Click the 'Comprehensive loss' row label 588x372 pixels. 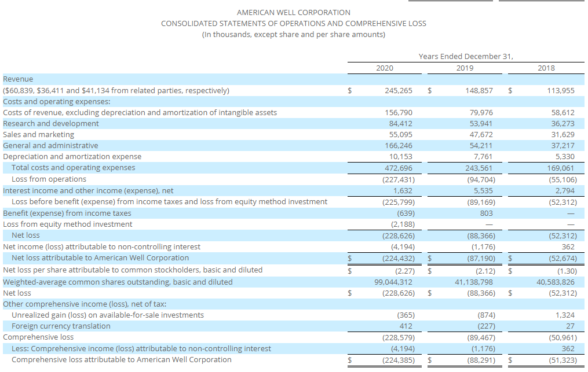pos(38,337)
